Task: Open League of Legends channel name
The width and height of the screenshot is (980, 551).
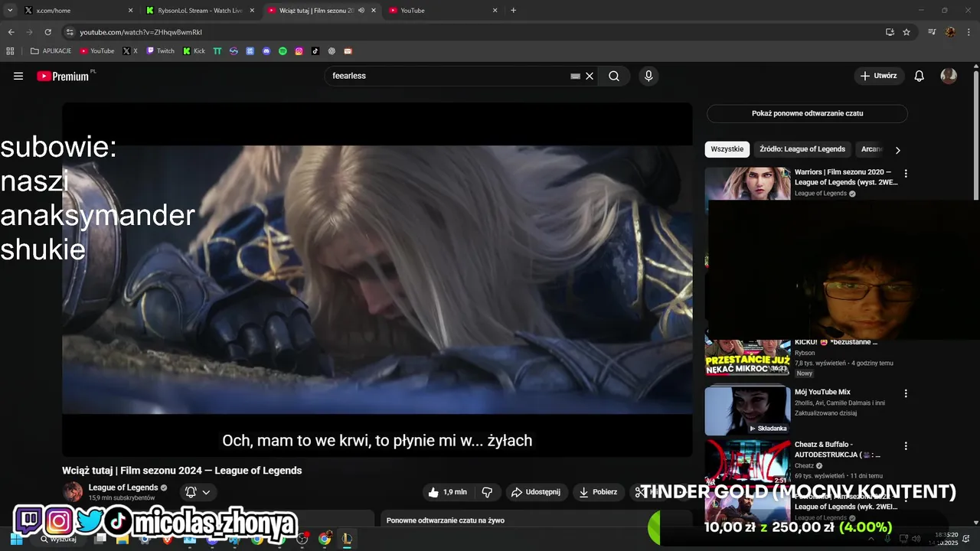Action: point(122,487)
